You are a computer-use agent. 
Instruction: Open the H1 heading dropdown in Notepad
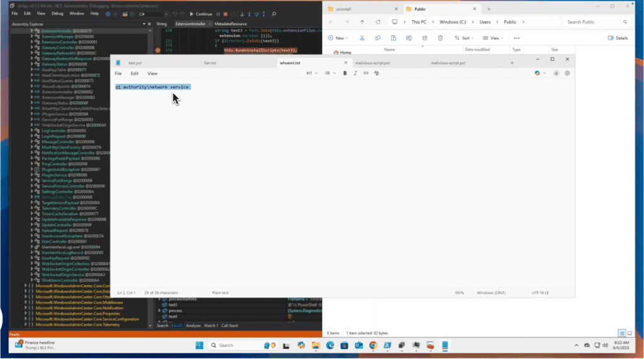312,73
